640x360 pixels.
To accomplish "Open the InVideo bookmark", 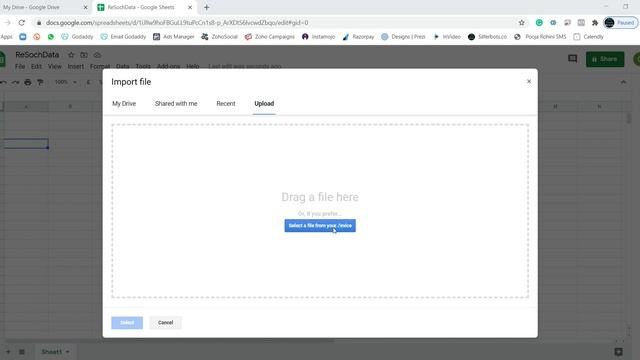I will pos(447,37).
